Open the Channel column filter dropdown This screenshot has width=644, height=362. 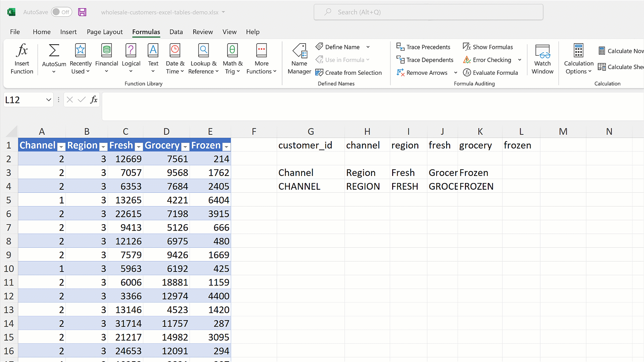[x=61, y=146]
